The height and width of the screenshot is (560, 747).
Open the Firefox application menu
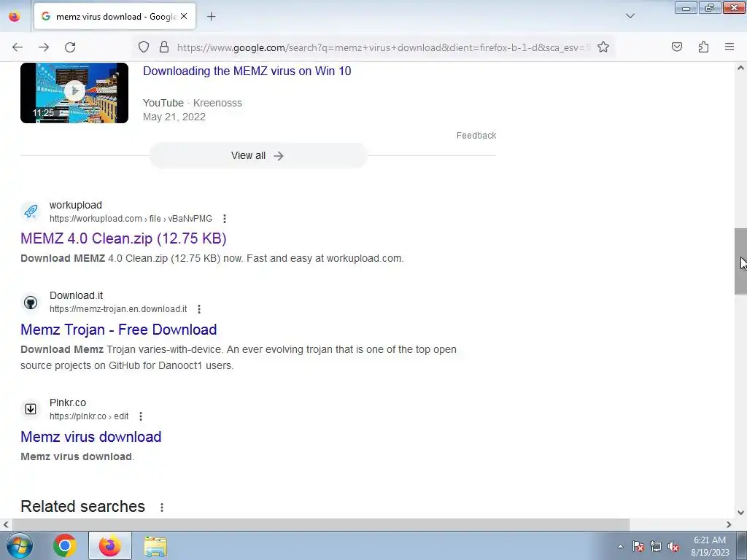[729, 47]
